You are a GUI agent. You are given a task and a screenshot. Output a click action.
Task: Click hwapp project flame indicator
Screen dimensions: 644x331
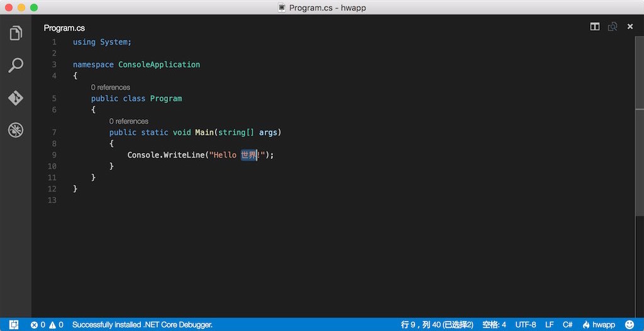[599, 325]
